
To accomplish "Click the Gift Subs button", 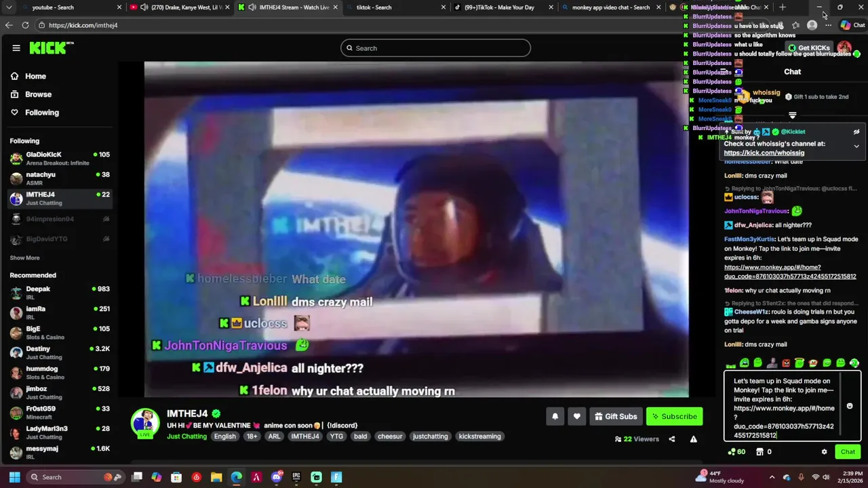I will [615, 416].
